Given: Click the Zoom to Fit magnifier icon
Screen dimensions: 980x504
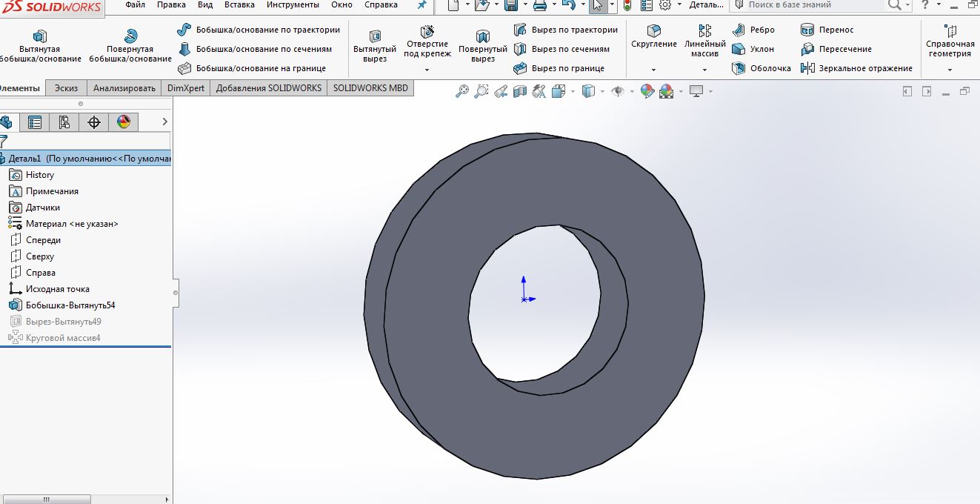Looking at the screenshot, I should tap(462, 91).
